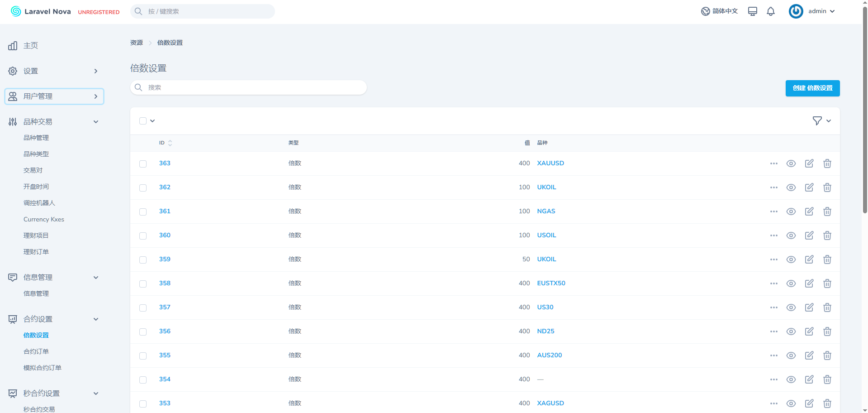Open the XAUUSD link in row 363
This screenshot has width=868, height=413.
click(550, 163)
